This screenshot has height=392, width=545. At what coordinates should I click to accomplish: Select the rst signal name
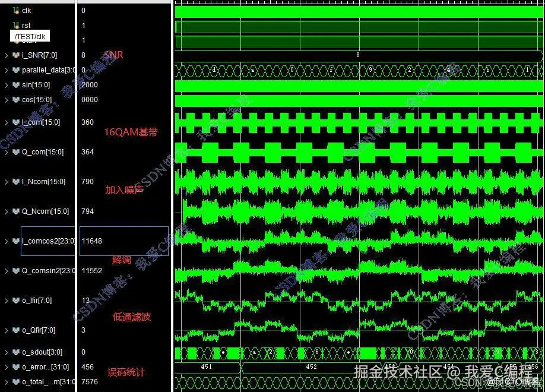click(x=26, y=26)
